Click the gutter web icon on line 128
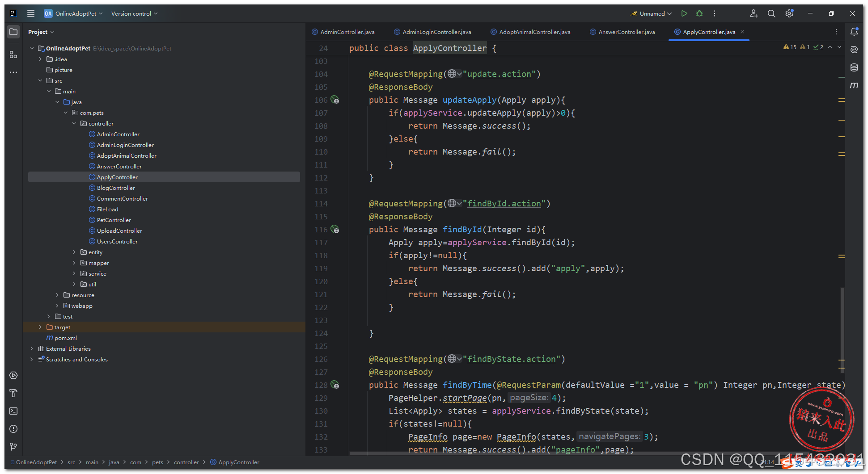868x474 pixels. click(335, 385)
